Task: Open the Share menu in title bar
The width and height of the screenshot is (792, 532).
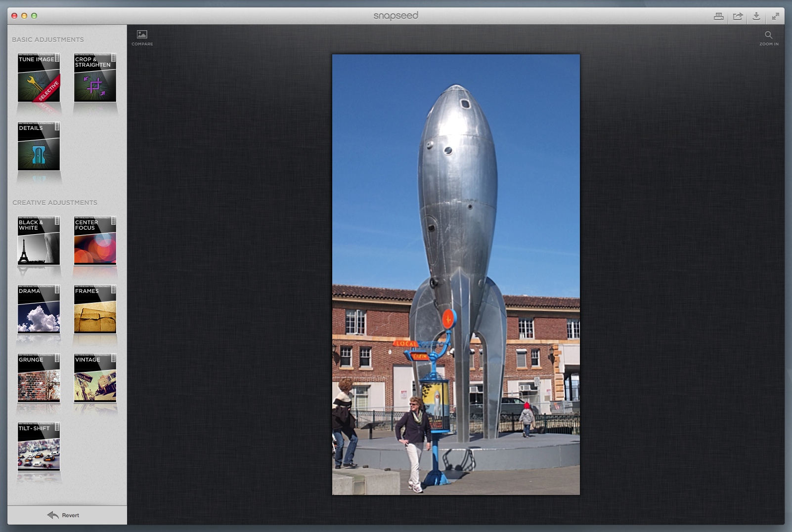Action: point(738,16)
